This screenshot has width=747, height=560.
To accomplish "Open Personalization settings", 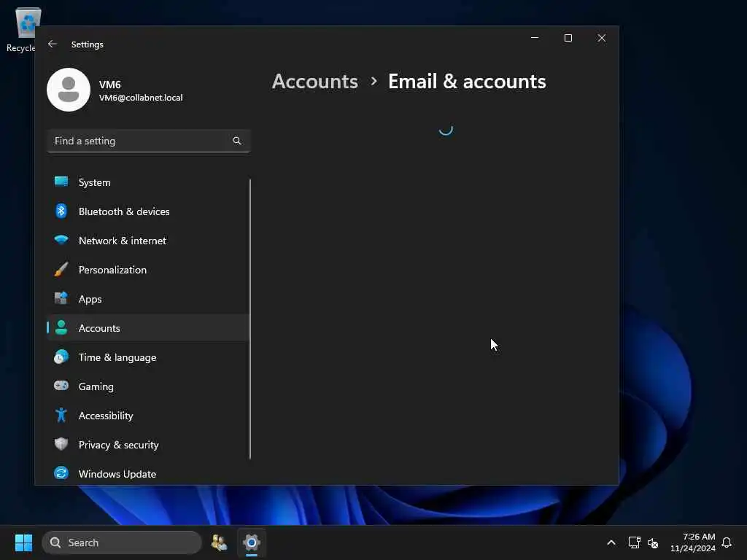I will [x=148, y=270].
